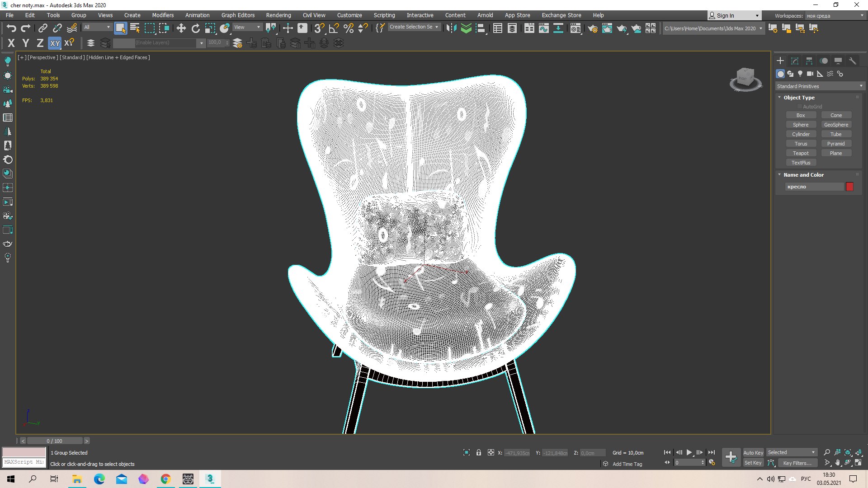The width and height of the screenshot is (868, 488).
Task: Click the Unlink Selection icon
Action: tap(57, 28)
